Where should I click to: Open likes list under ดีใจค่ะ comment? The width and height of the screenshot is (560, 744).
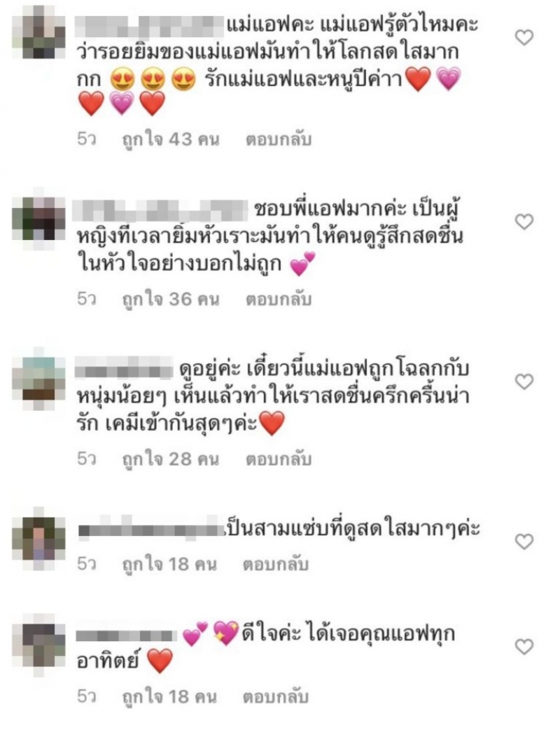point(169,696)
